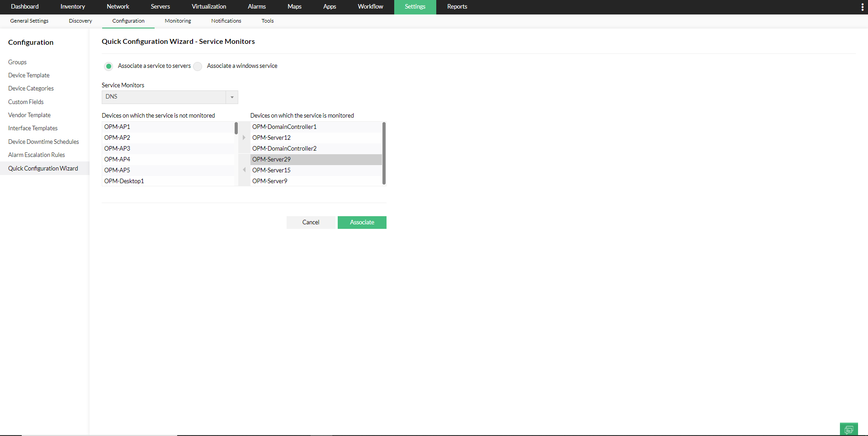Switch to the Reports menu
The image size is (868, 436).
[x=457, y=7]
